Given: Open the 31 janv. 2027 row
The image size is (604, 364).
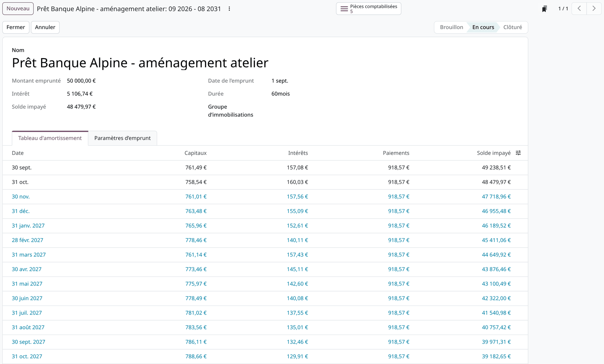Looking at the screenshot, I should 265,226.
